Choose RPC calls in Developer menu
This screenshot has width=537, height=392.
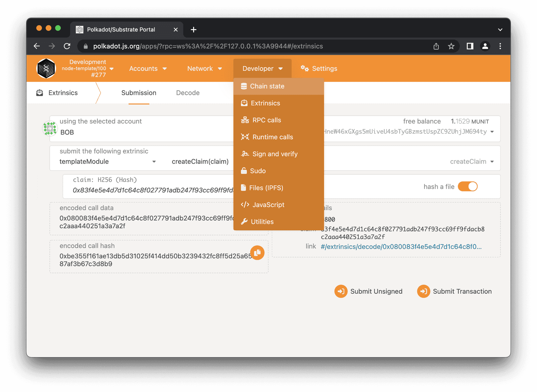(266, 120)
